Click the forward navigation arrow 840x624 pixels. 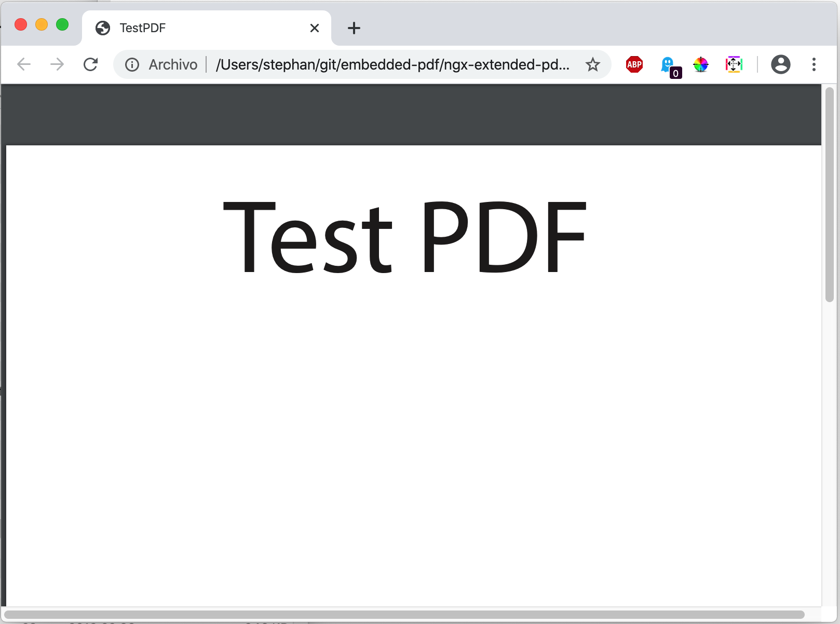click(57, 64)
